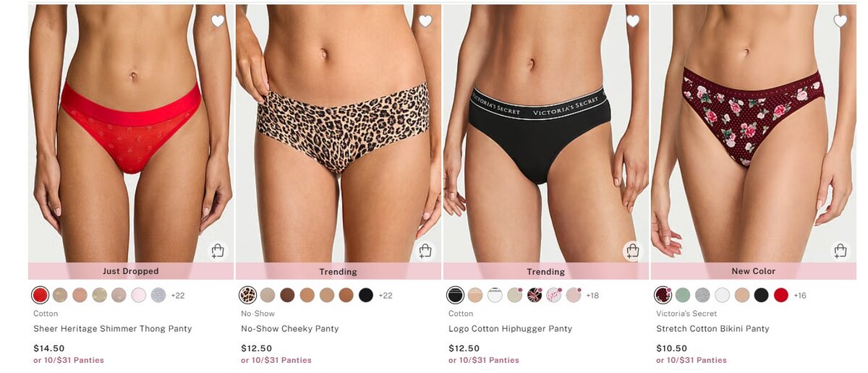Viewport: 868px width, 373px height.
Task: Open Sheer Heritage Shimmer Thong Panty link
Action: (113, 329)
